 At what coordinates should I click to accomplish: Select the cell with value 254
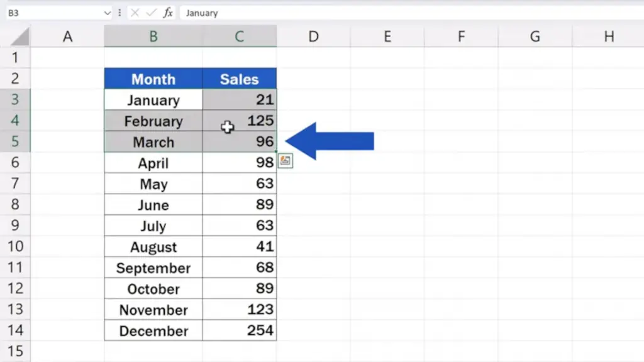tap(240, 331)
